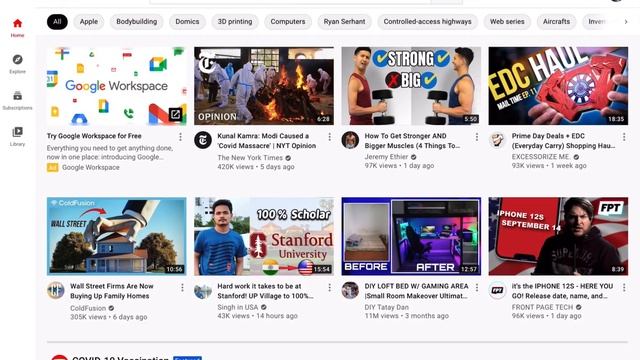Play the EDC Haul thumbnail
This screenshot has width=640, height=360.
click(x=558, y=86)
